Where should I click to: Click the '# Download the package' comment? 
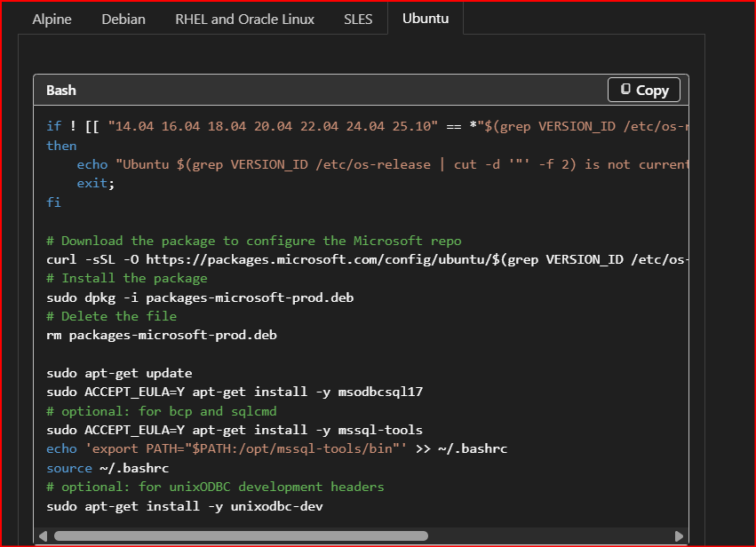pyautogui.click(x=253, y=241)
